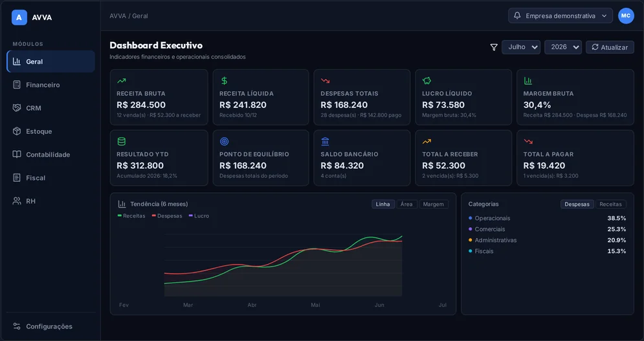Image resolution: width=644 pixels, height=341 pixels.
Task: Click the Contabilidade book icon
Action: (x=17, y=155)
